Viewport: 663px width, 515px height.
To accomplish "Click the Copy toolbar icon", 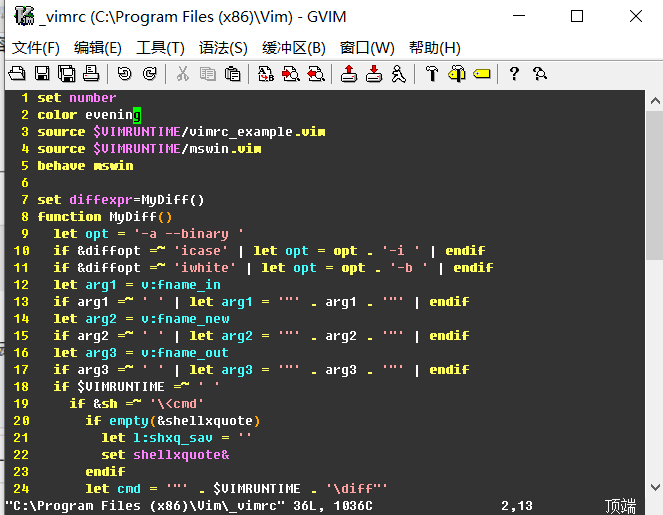I will [x=208, y=74].
